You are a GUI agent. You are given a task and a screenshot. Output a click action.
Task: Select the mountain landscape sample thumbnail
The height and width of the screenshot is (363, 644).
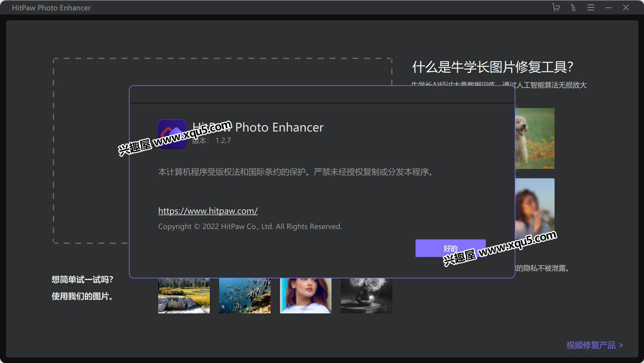click(184, 296)
